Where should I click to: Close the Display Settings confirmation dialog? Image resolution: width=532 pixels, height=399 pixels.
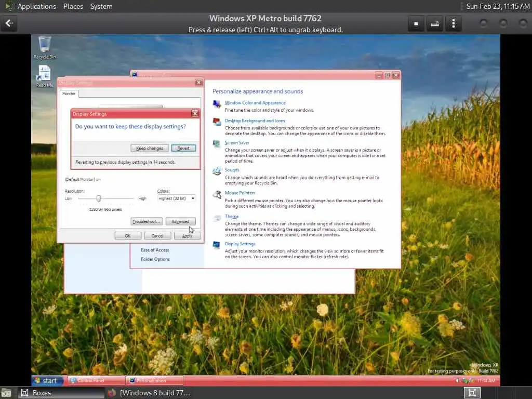pyautogui.click(x=195, y=114)
